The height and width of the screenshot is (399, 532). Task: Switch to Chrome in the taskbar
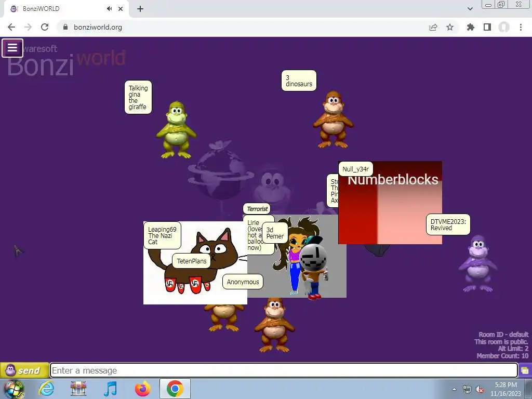coord(175,389)
